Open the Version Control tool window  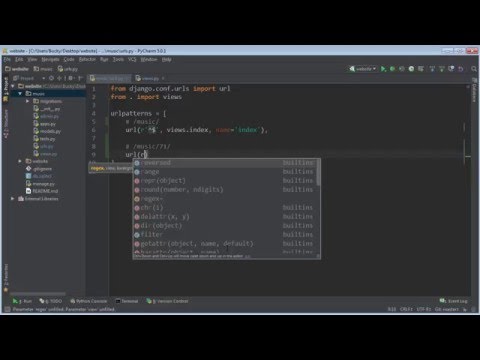pyautogui.click(x=168, y=301)
